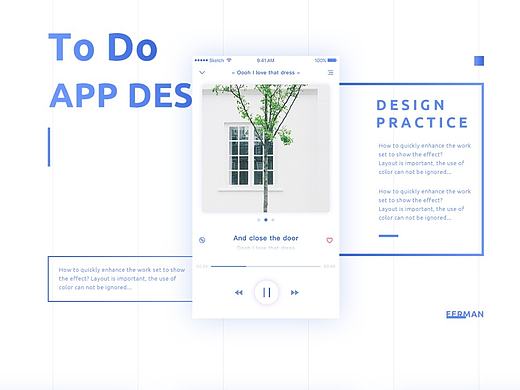Pause playback with the pause button
This screenshot has height=390, width=520.
pos(266,292)
